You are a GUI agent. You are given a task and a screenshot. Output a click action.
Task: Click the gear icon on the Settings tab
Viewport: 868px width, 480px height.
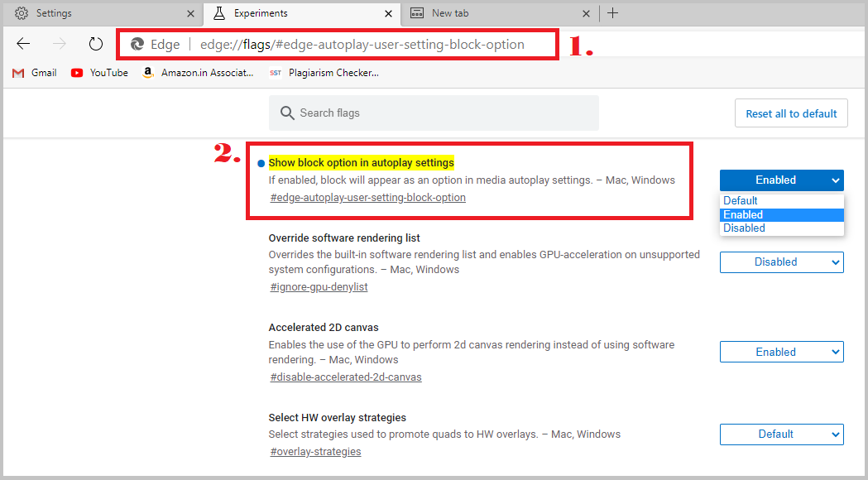(22, 13)
